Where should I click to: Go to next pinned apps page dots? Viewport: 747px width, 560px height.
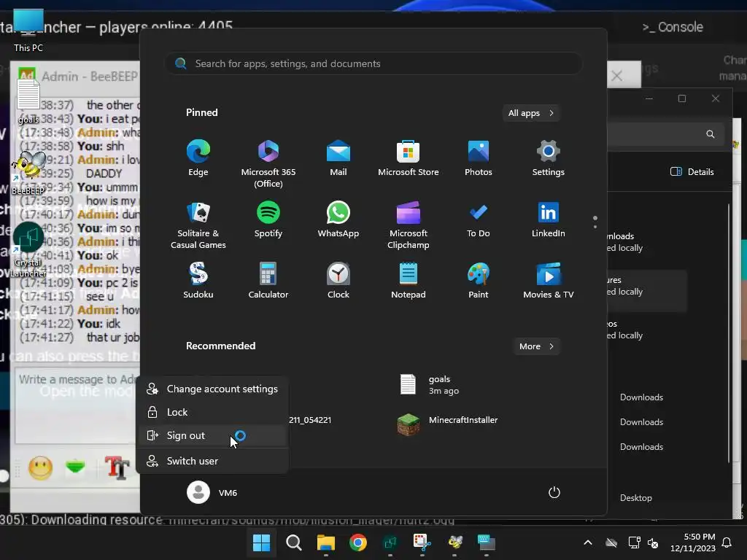pos(595,222)
